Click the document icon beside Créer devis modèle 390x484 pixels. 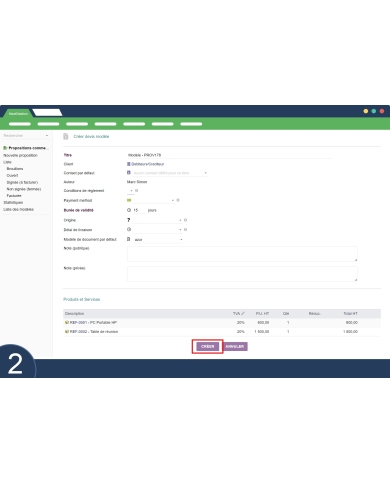66,136
